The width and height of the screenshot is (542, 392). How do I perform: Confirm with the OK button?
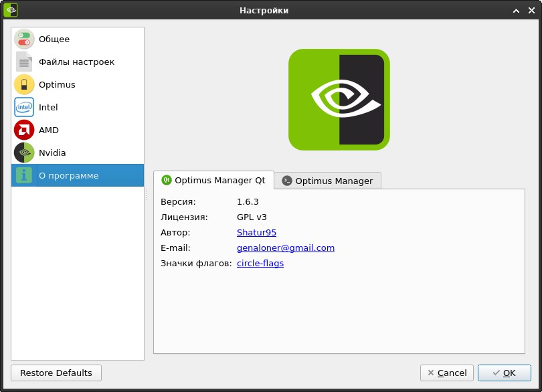(505, 373)
